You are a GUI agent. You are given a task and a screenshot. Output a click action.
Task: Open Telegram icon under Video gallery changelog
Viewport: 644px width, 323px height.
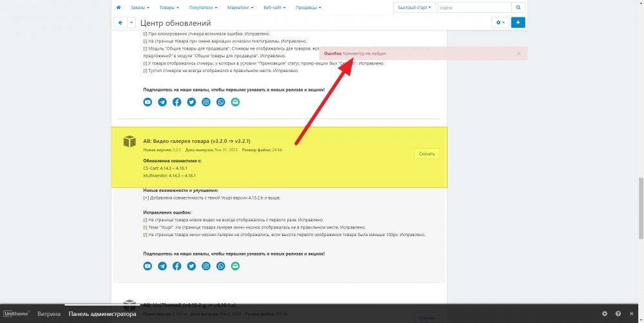point(162,266)
